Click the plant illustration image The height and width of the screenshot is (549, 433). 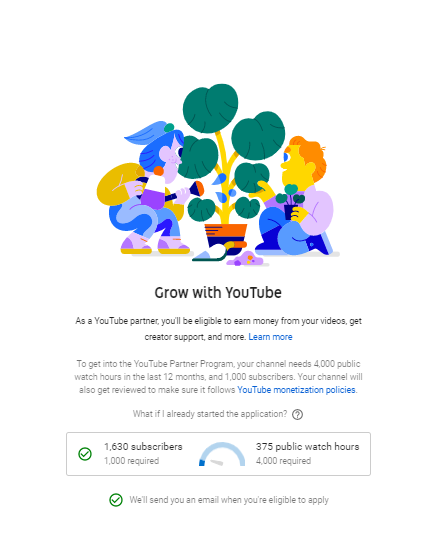tap(218, 174)
